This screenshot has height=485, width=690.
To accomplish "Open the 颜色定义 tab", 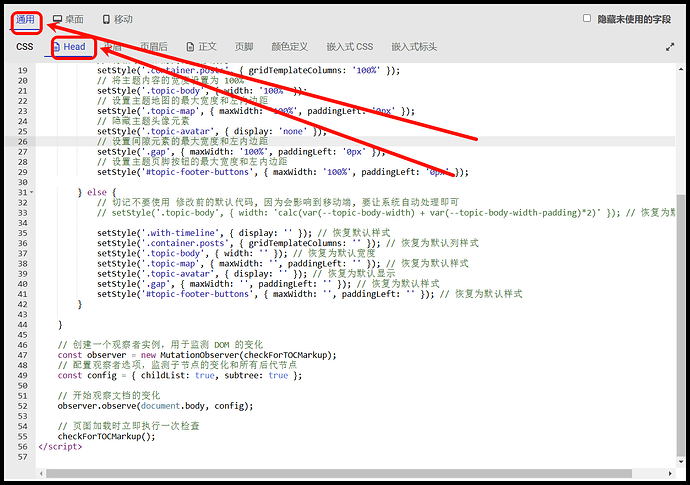I will [290, 47].
